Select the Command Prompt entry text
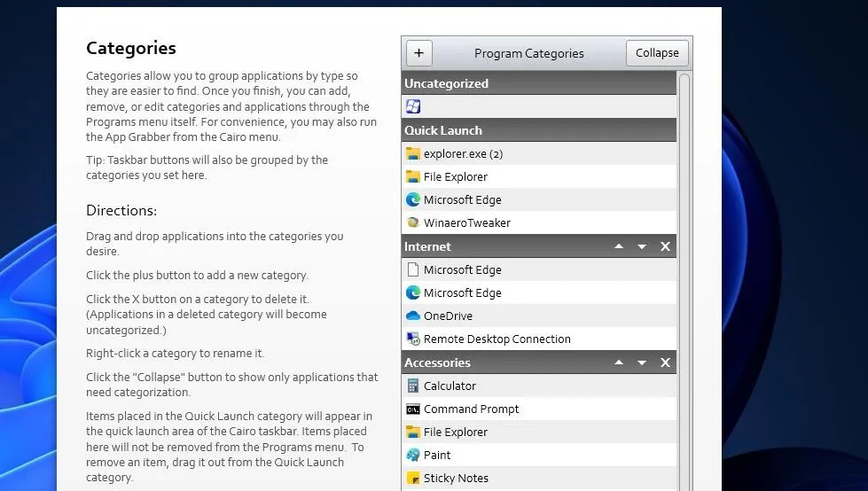 point(472,409)
